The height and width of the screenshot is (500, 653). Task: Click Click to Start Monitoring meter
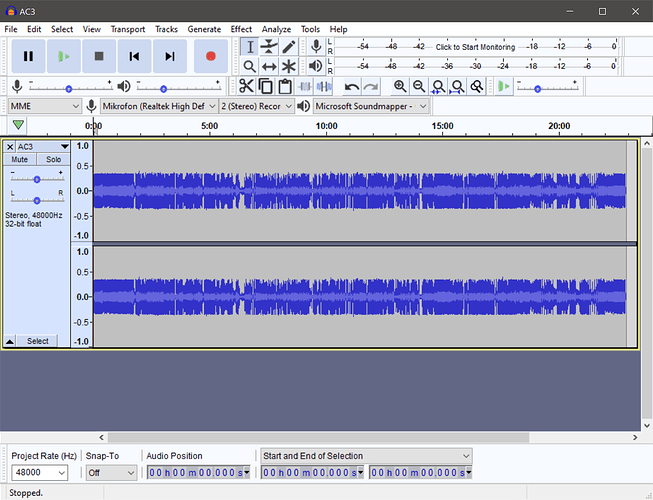coord(475,47)
